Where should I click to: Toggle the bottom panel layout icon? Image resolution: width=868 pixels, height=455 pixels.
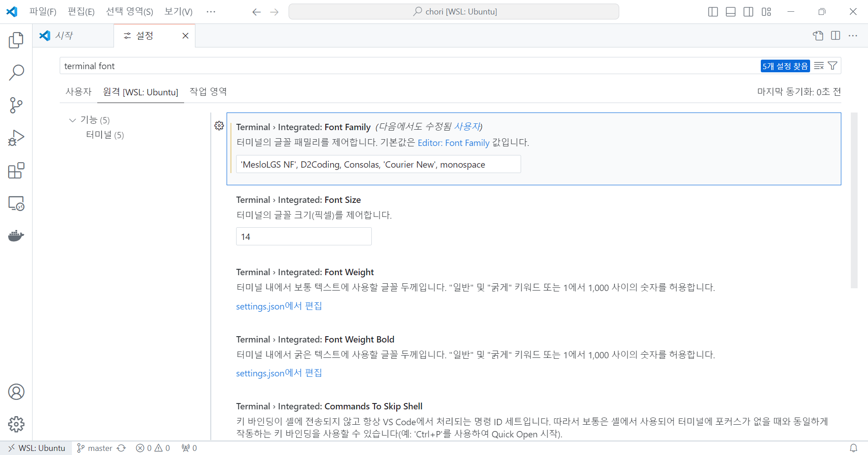[x=730, y=12]
